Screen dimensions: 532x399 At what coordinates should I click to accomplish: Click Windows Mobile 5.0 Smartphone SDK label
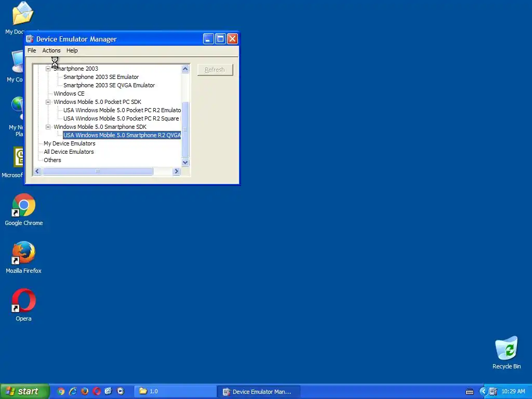click(x=100, y=127)
